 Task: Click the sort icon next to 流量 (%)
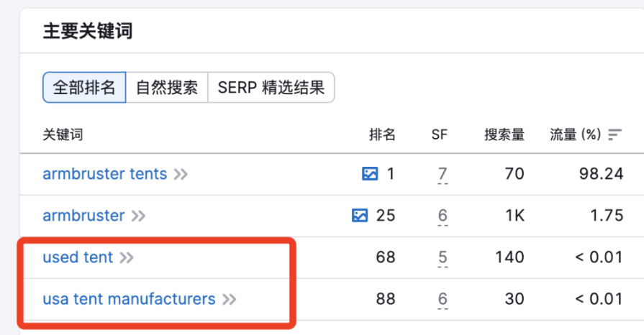click(614, 134)
